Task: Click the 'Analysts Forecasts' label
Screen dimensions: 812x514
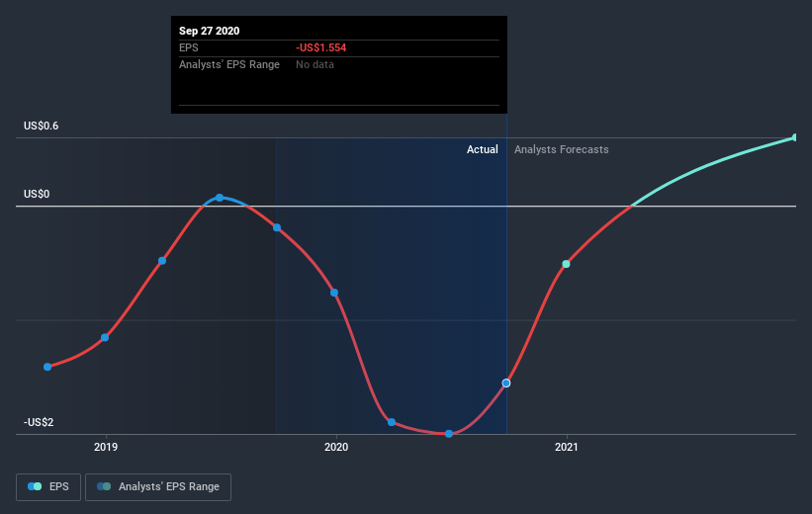Action: click(x=562, y=149)
